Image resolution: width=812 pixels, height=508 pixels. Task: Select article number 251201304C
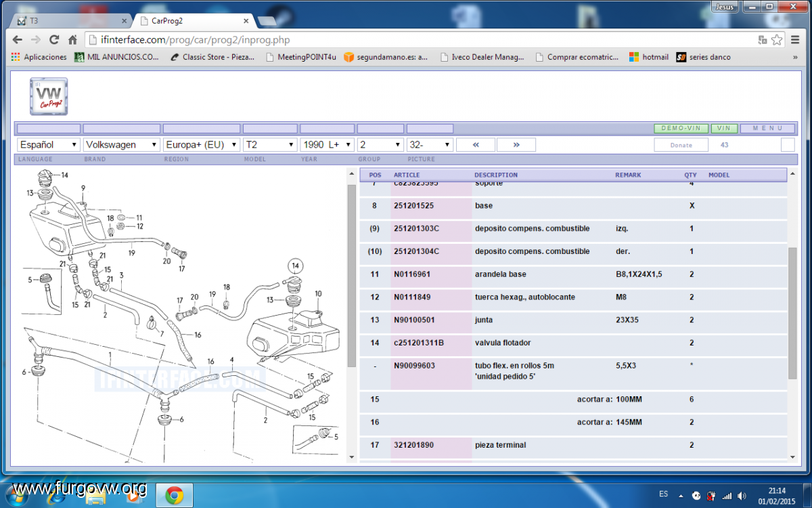(x=417, y=251)
